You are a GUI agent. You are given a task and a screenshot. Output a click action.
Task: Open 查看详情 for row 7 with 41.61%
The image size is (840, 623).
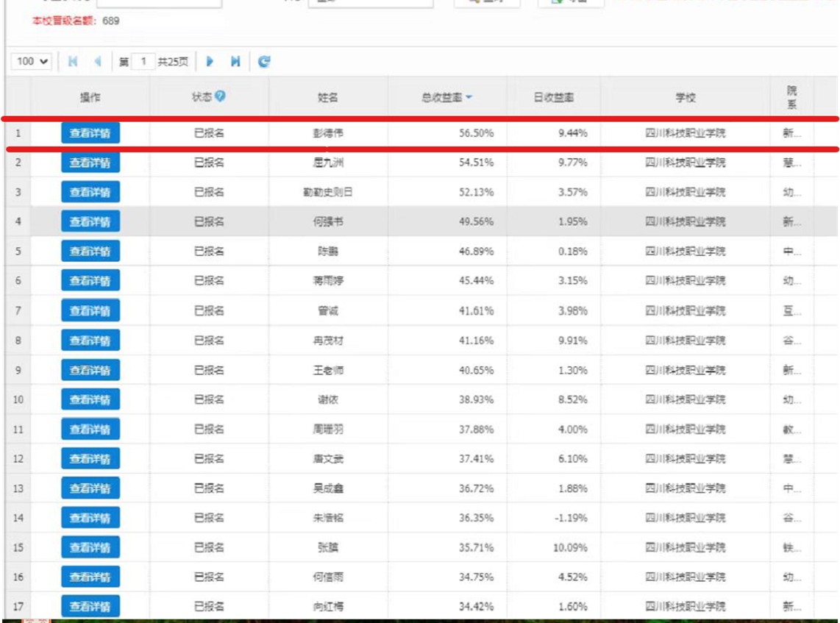click(90, 310)
